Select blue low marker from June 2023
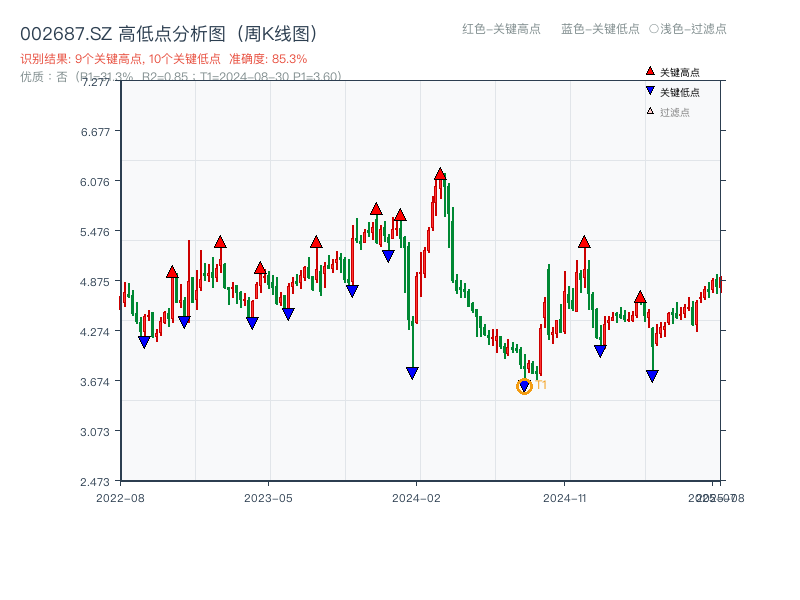Viewport: 800px width, 600px height. pyautogui.click(x=288, y=314)
